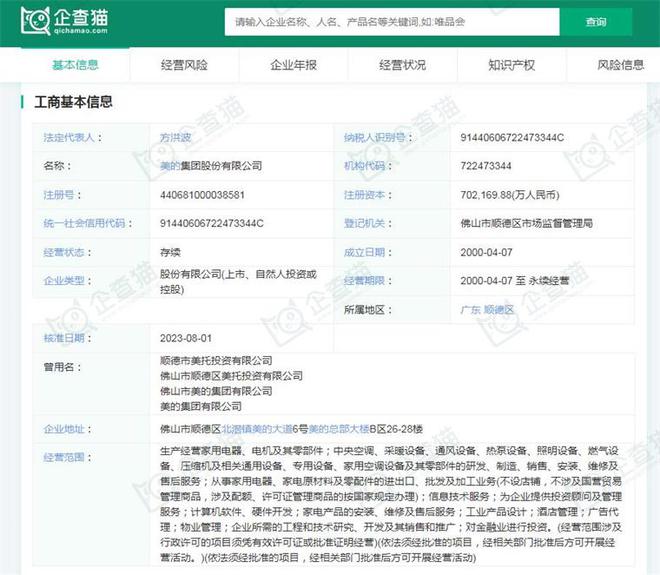Select 佛山市顺德区市场监督管理局 text
The height and width of the screenshot is (575, 660).
tap(527, 223)
